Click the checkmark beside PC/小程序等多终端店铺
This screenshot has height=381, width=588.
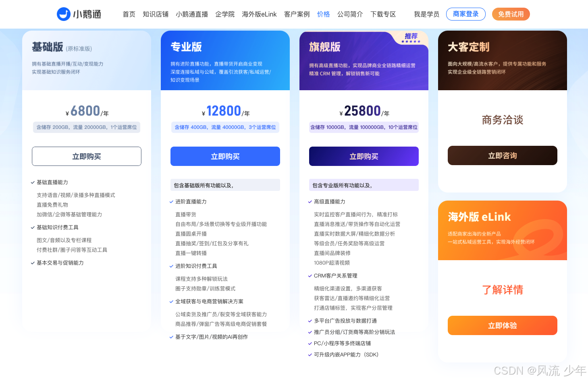click(x=310, y=344)
